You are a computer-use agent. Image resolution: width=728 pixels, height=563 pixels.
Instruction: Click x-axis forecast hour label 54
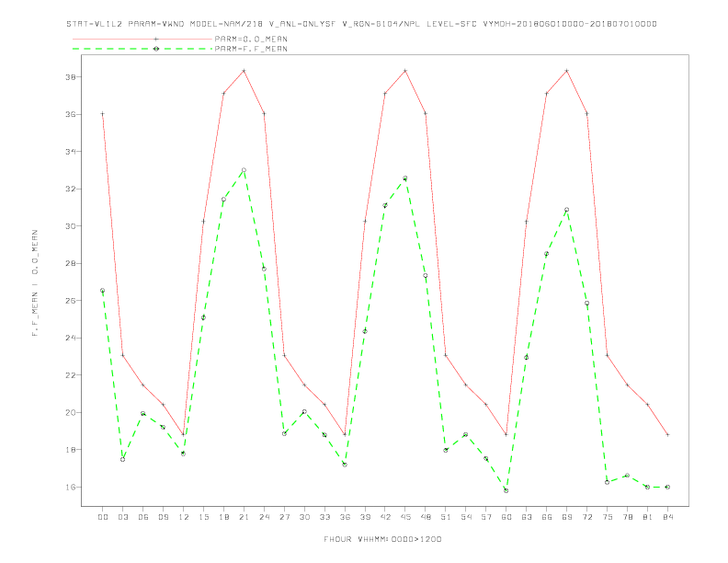466,517
